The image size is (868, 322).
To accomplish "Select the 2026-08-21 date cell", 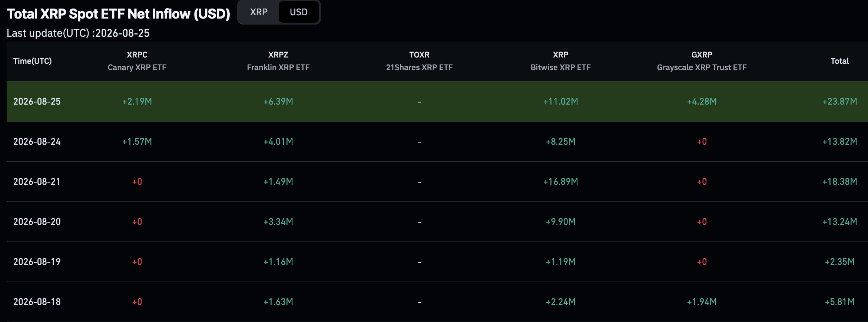I will pos(37,182).
